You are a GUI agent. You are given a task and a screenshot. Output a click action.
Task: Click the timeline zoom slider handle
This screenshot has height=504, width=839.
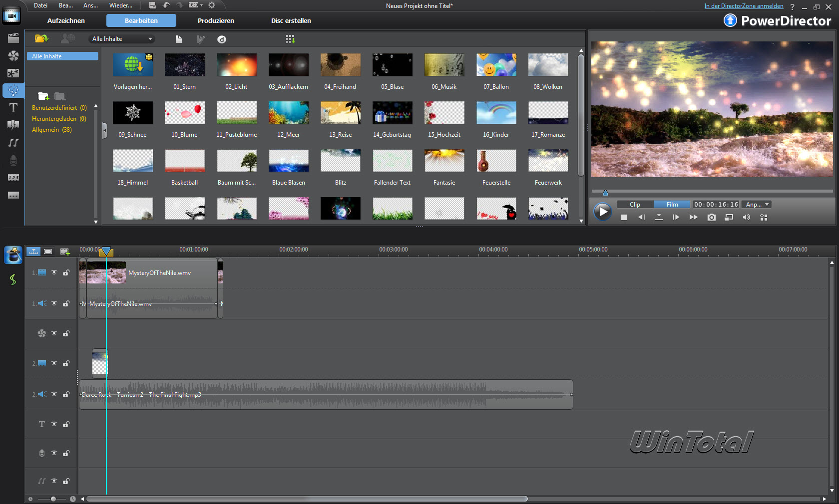[53, 499]
